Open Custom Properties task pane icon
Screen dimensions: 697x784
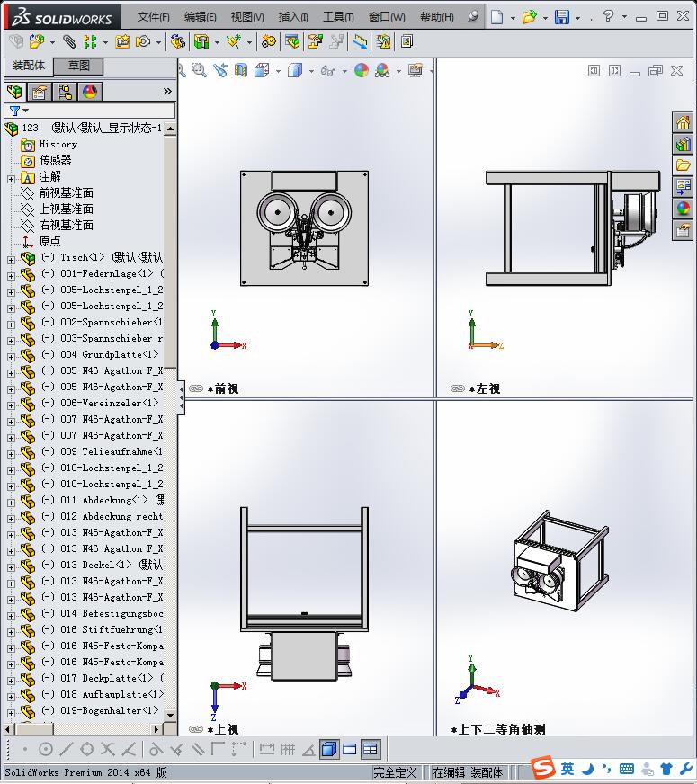683,230
